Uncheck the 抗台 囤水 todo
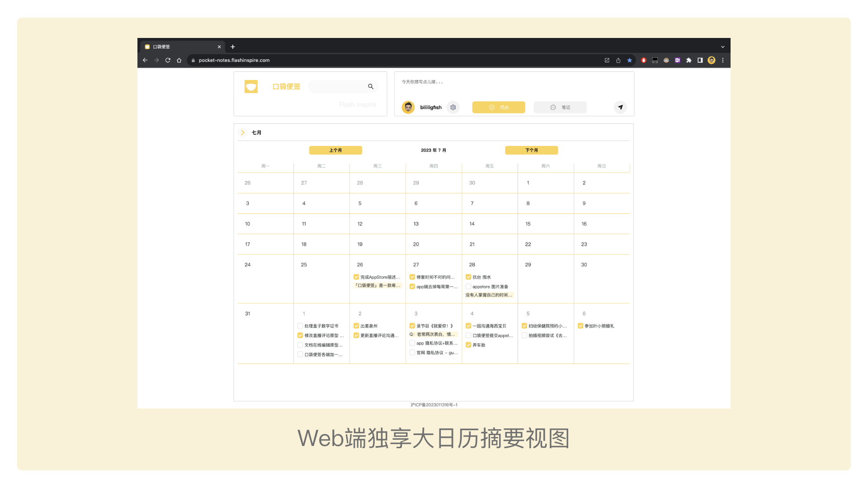Screen dimensions: 868x488 pos(468,277)
